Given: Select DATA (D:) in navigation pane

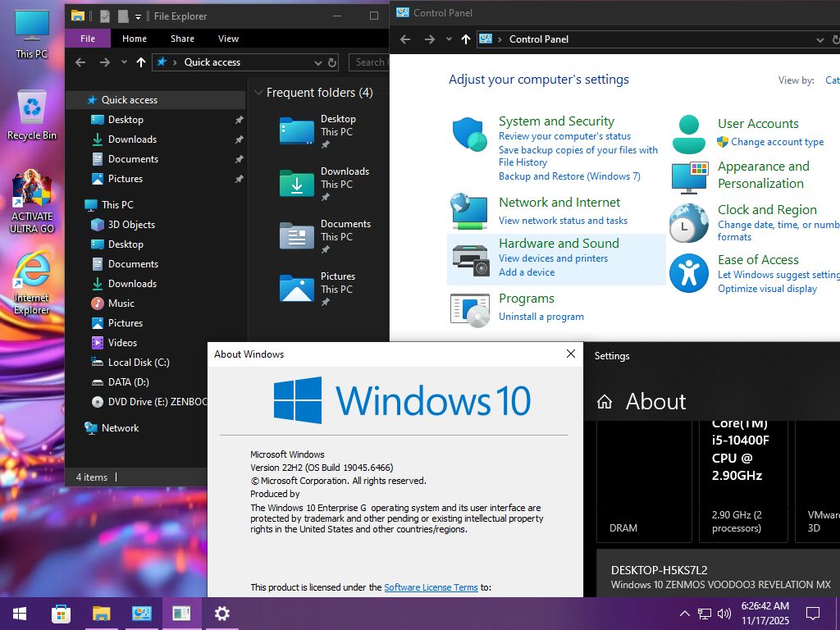Looking at the screenshot, I should (x=128, y=382).
